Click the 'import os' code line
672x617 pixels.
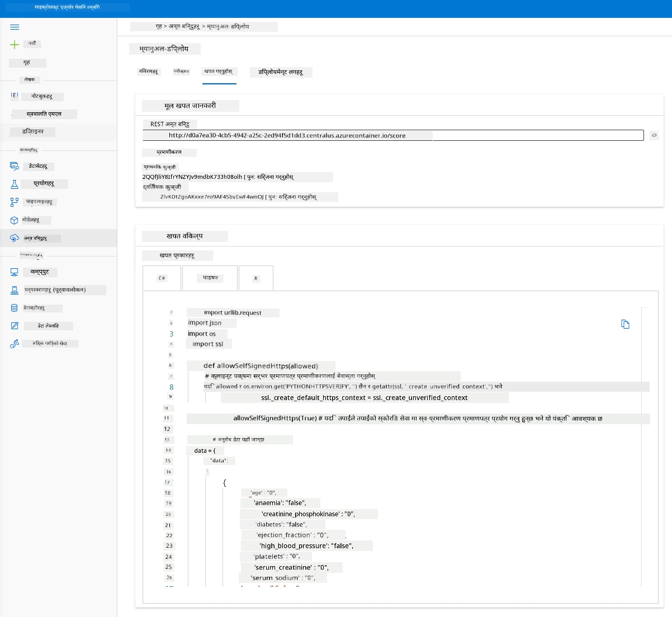point(202,334)
